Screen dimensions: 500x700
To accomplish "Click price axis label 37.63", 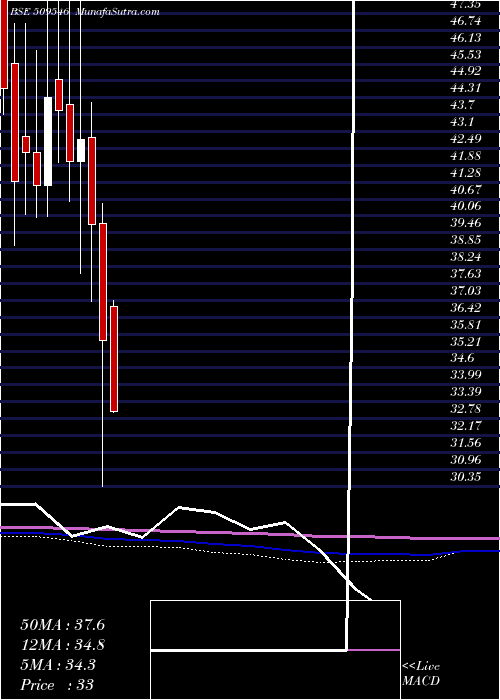I will [x=466, y=274].
